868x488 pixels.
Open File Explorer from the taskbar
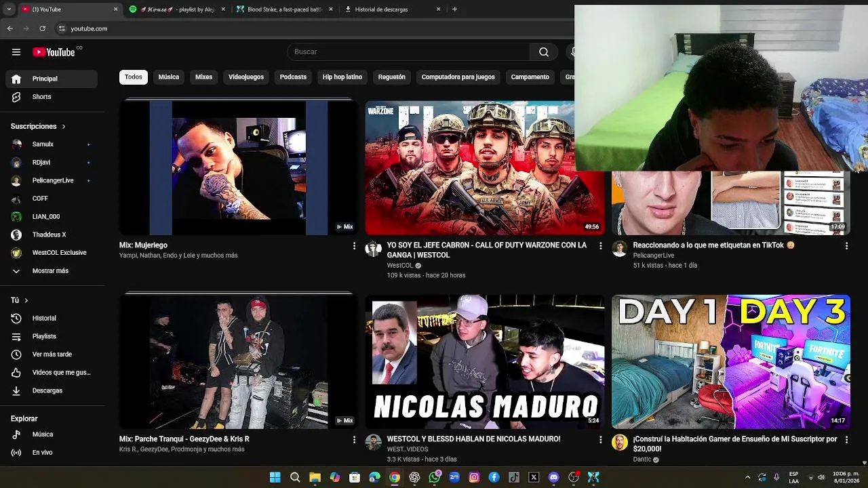point(315,477)
